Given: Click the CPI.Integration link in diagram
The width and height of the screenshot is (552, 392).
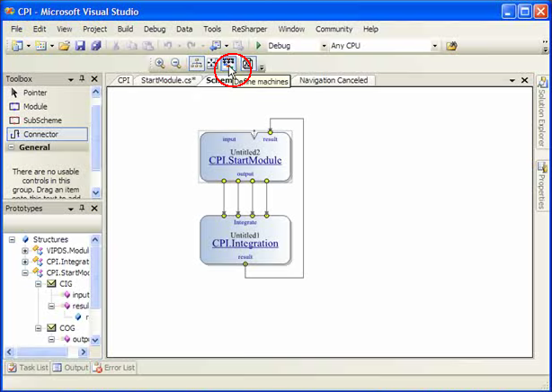Looking at the screenshot, I should [x=245, y=244].
